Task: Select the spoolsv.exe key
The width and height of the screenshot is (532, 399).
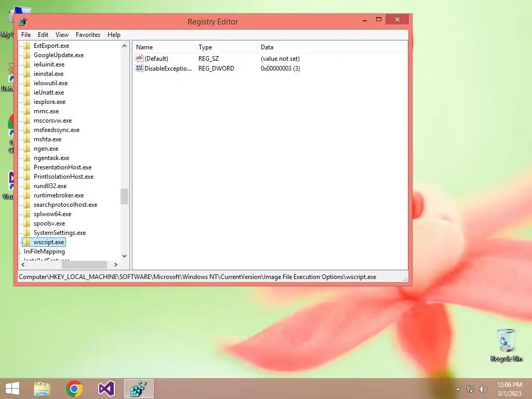Action: (x=49, y=223)
